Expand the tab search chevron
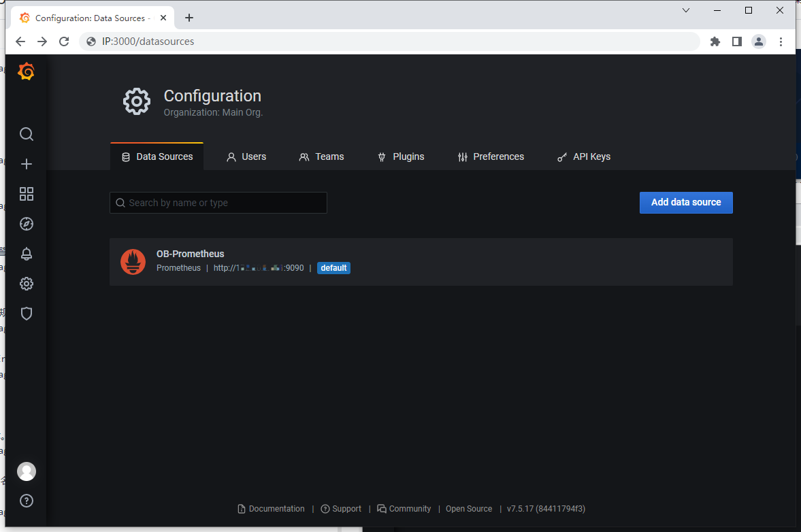 click(686, 10)
